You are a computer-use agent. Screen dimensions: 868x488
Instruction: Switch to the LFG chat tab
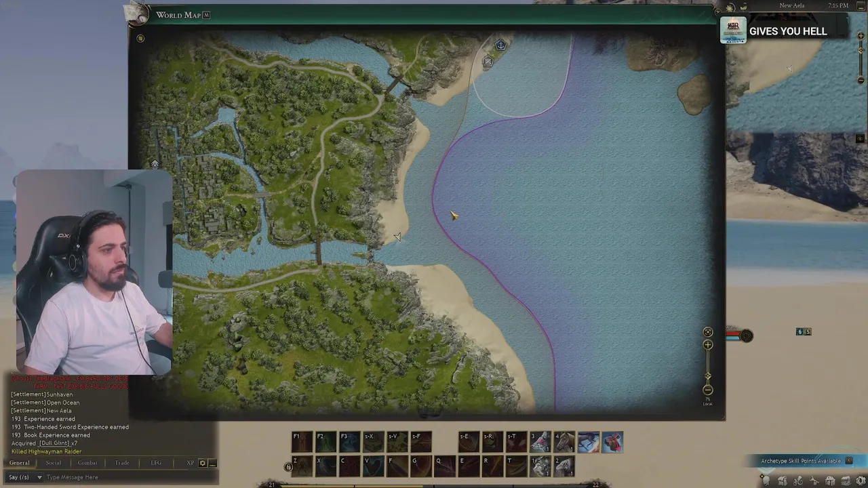coord(156,463)
